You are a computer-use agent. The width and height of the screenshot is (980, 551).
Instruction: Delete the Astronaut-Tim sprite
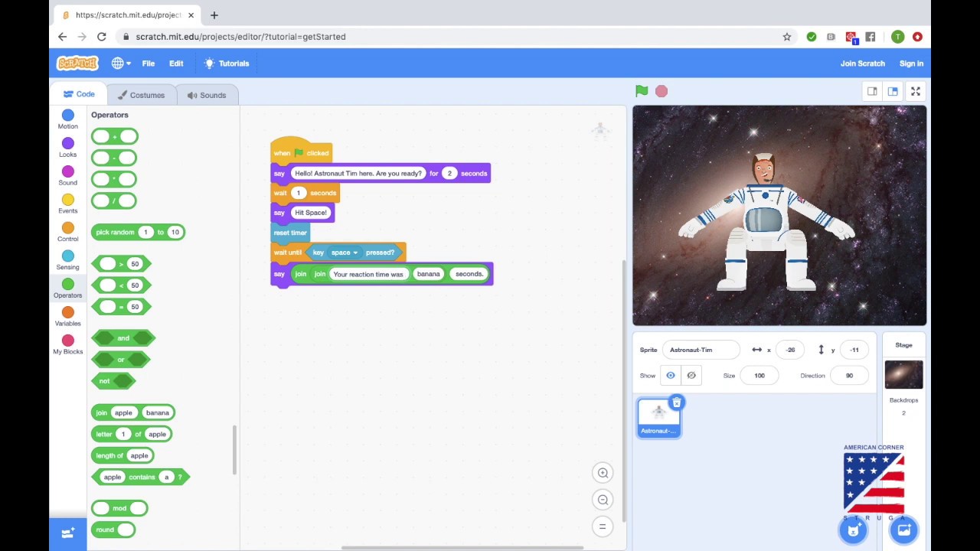point(676,403)
